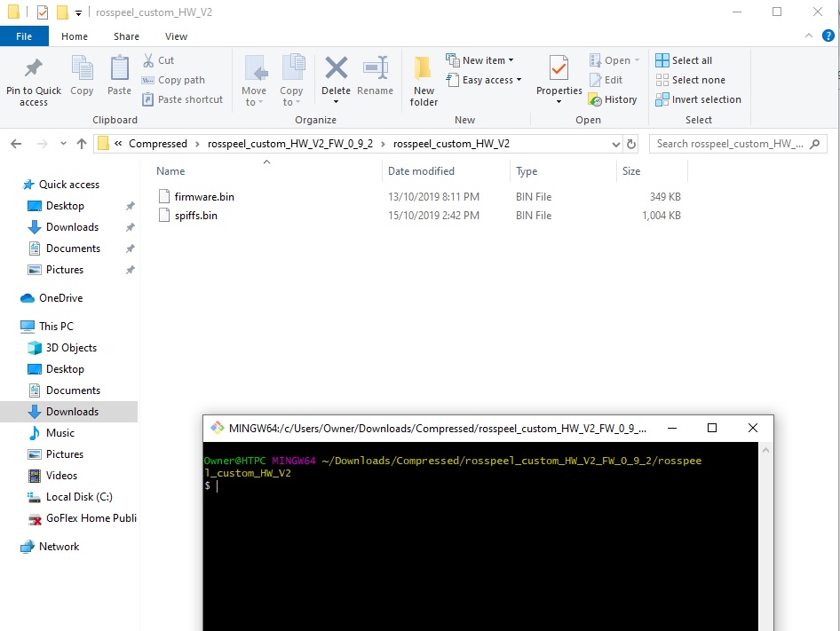The width and height of the screenshot is (840, 631).
Task: Refresh the current folder view
Action: click(631, 144)
